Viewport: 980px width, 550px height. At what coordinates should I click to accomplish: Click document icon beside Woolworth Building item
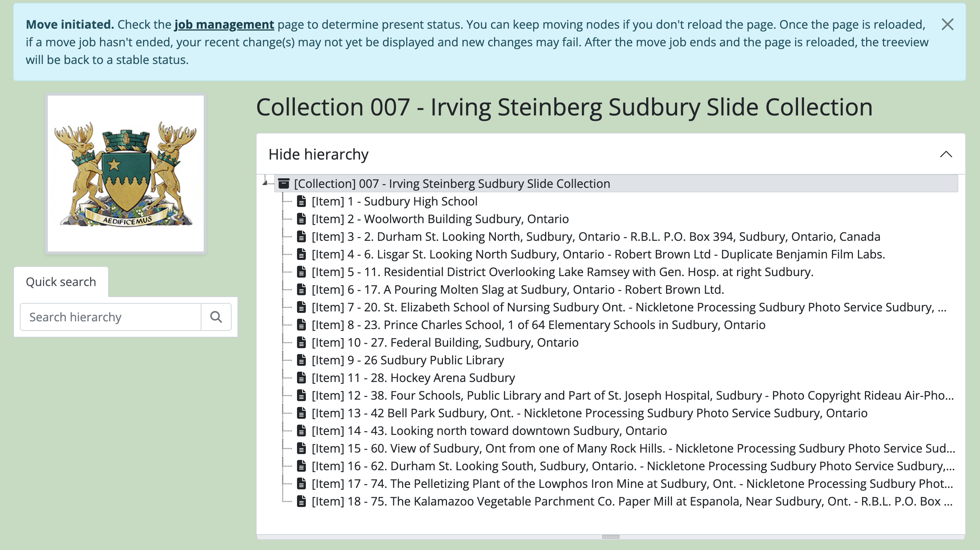click(301, 219)
